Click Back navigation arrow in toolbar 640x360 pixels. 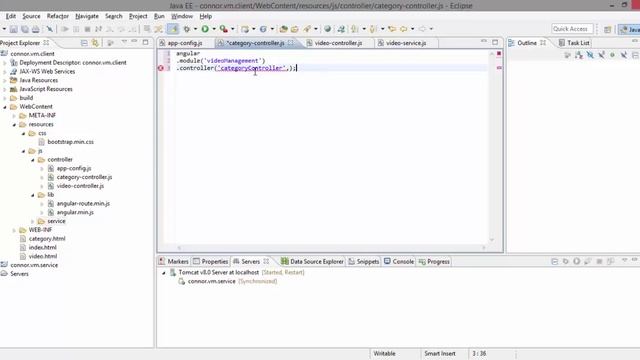pyautogui.click(x=404, y=29)
